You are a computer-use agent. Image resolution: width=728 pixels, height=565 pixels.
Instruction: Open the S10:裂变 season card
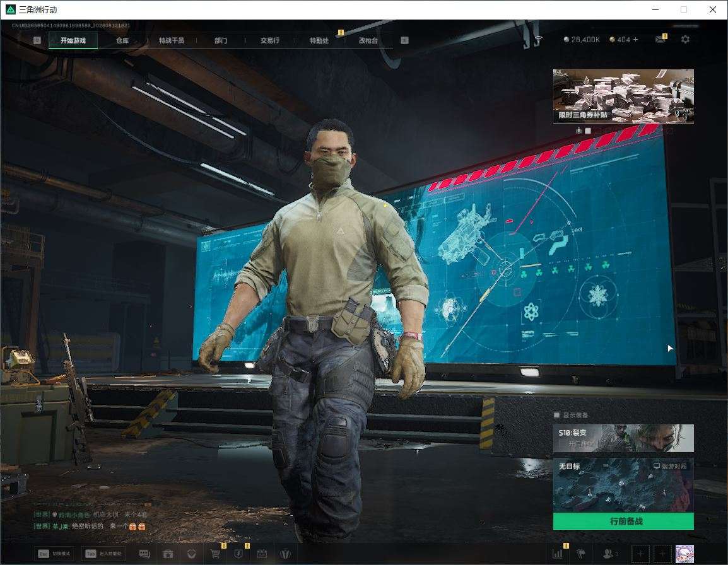[x=623, y=438]
